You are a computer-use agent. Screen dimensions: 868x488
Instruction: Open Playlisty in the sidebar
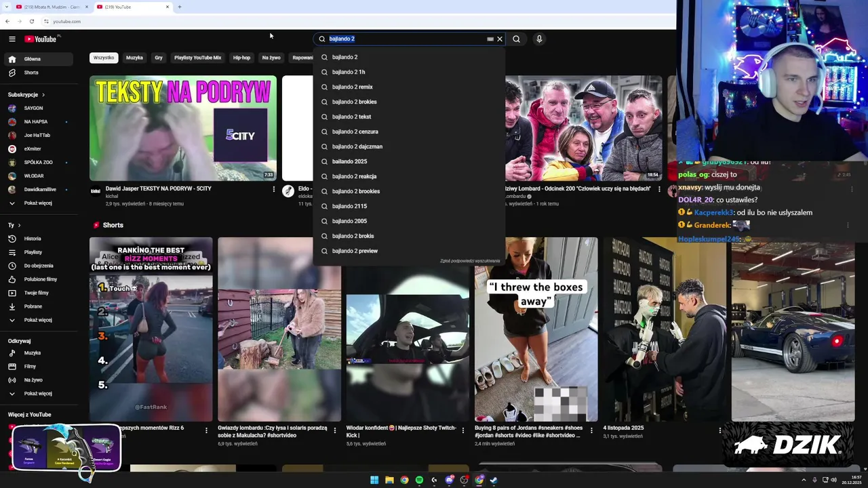pos(39,252)
